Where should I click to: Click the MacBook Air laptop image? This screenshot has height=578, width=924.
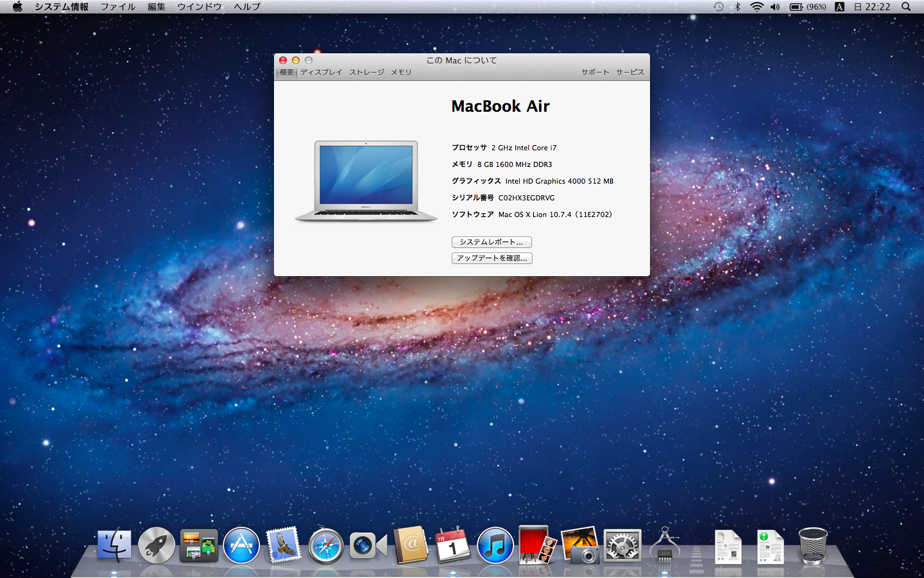(366, 182)
